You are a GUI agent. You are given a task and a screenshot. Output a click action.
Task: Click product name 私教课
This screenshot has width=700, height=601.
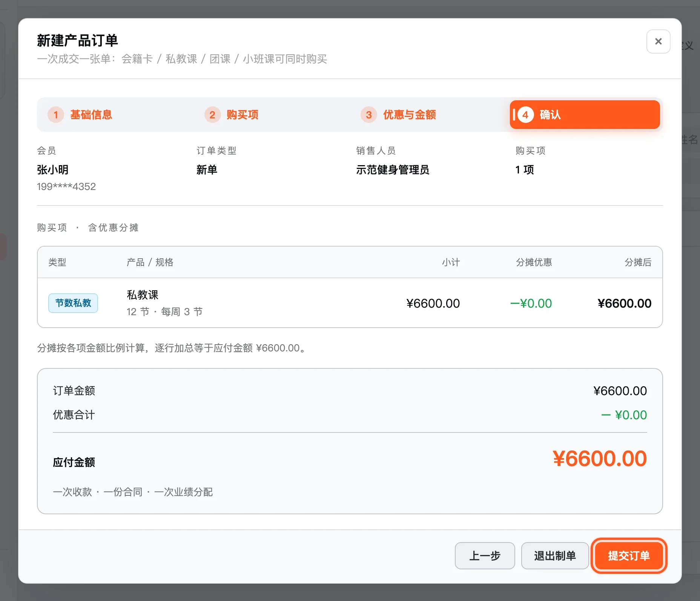[x=143, y=295]
